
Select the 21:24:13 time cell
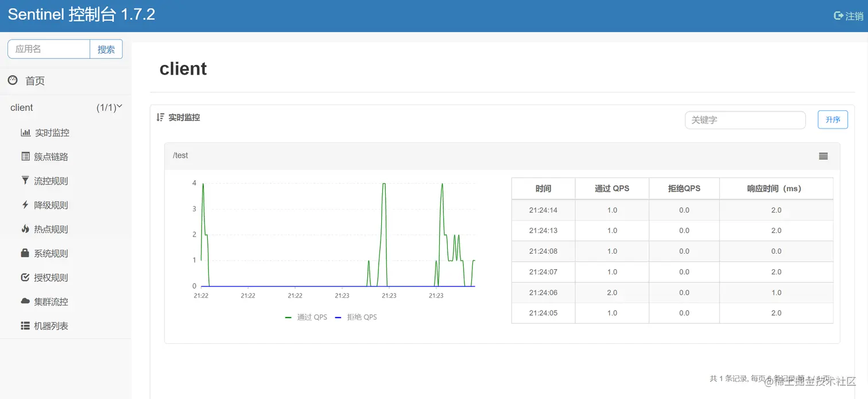[x=543, y=231]
